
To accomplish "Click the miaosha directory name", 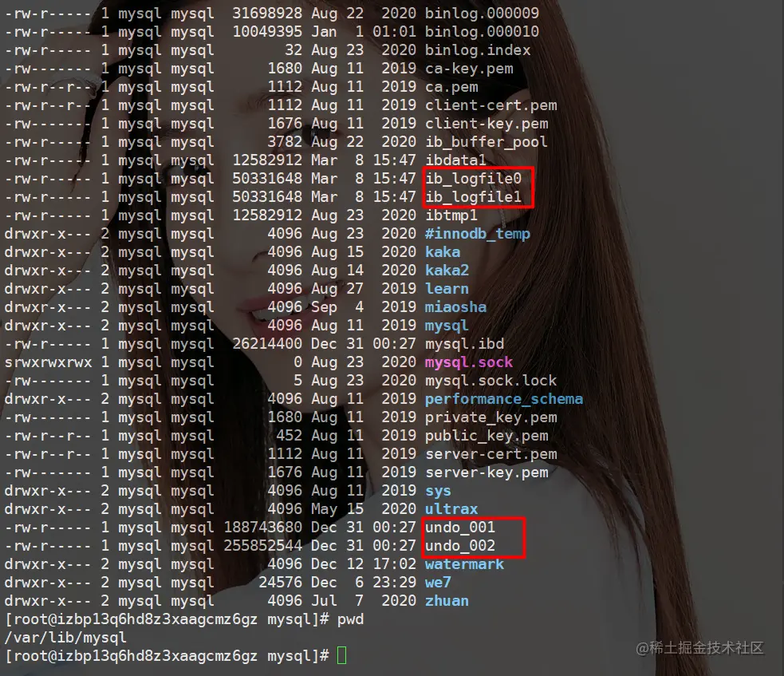I will (455, 307).
